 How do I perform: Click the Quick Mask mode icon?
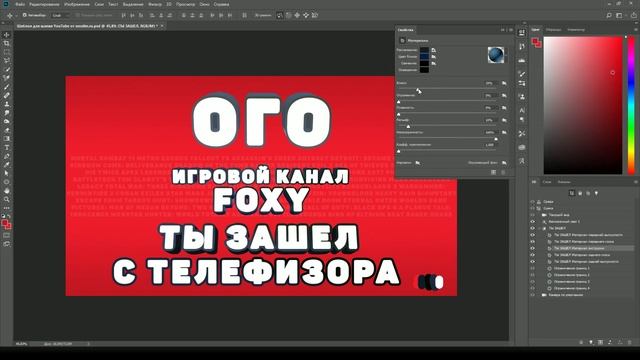pos(7,236)
